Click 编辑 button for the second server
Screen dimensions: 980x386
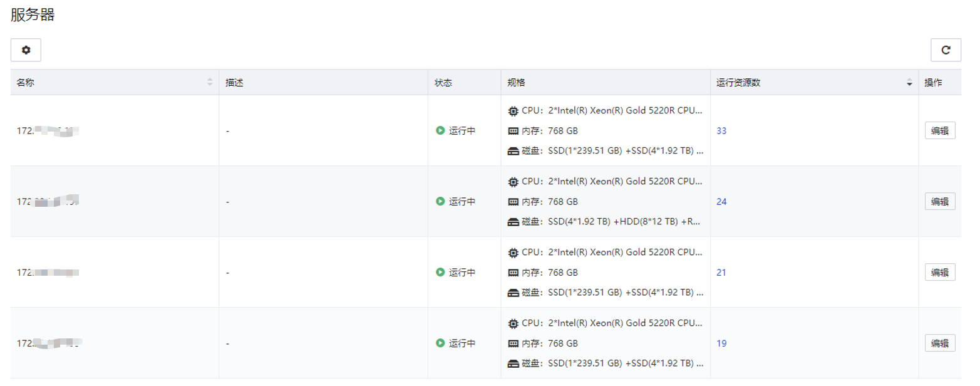coord(939,202)
